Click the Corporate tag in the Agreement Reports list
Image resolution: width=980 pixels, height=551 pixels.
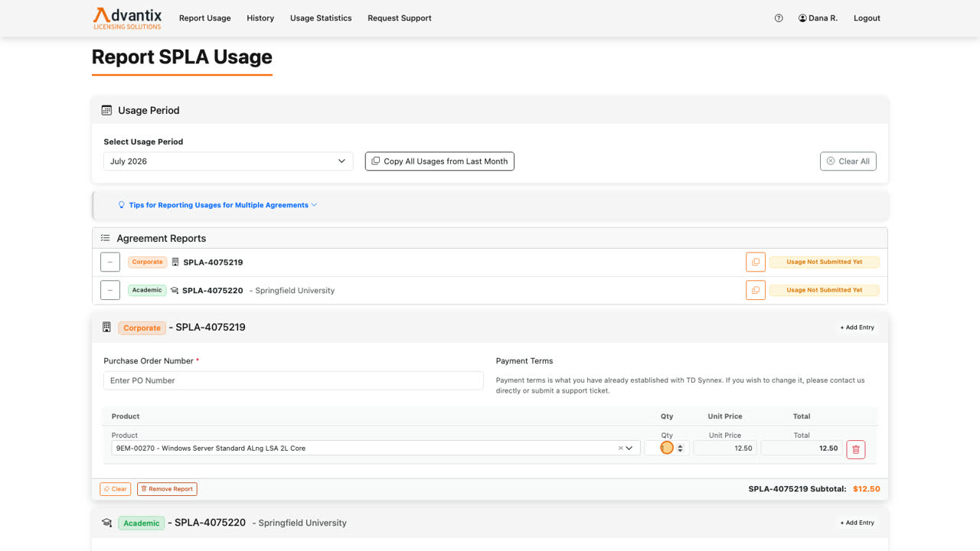point(147,262)
